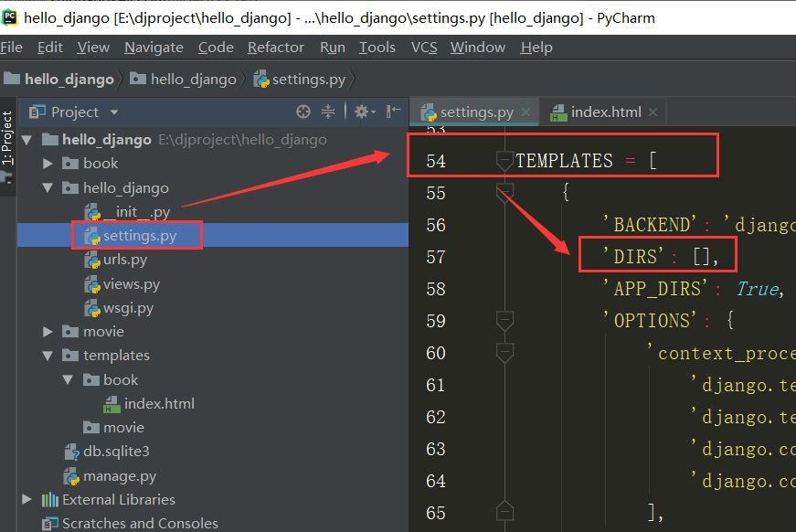Open the File menu

(x=11, y=48)
